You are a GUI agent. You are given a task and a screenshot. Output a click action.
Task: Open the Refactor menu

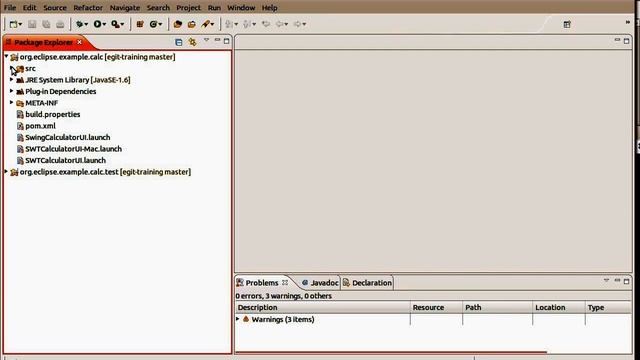[88, 8]
